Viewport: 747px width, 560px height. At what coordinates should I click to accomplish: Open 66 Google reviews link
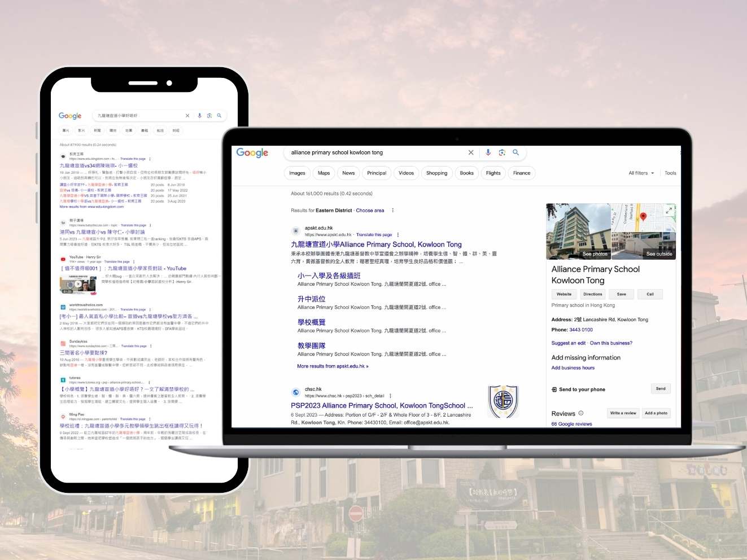click(571, 424)
